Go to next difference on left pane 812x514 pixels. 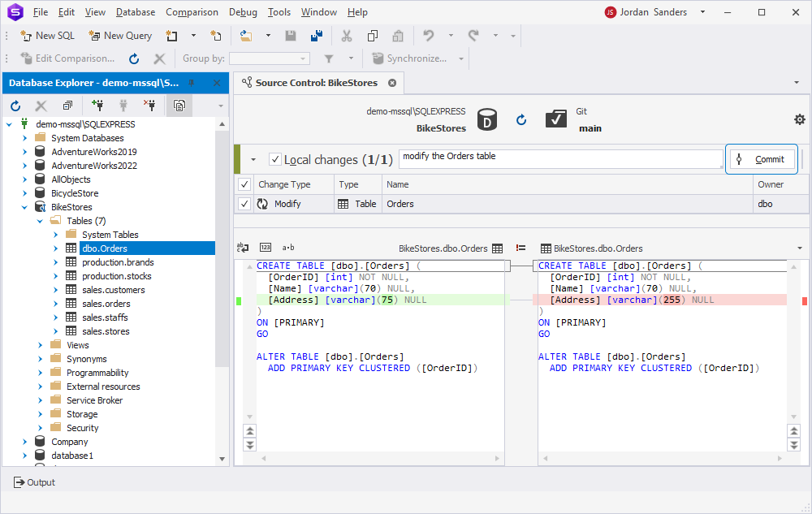(250, 445)
